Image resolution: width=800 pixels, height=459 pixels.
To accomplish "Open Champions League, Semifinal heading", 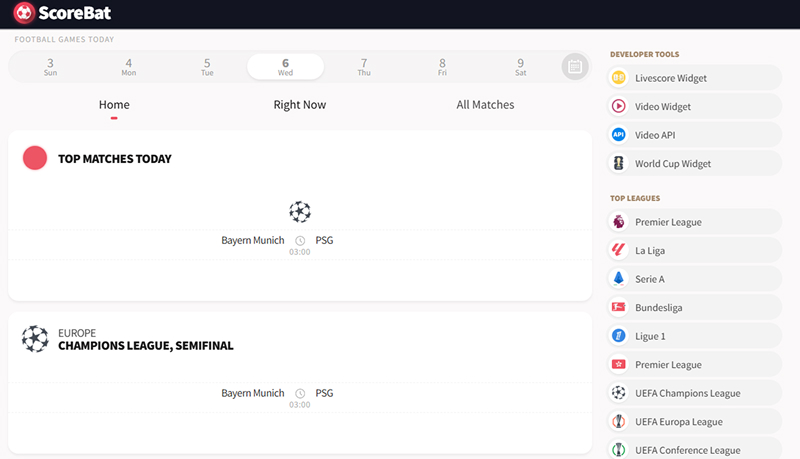I will pos(145,346).
